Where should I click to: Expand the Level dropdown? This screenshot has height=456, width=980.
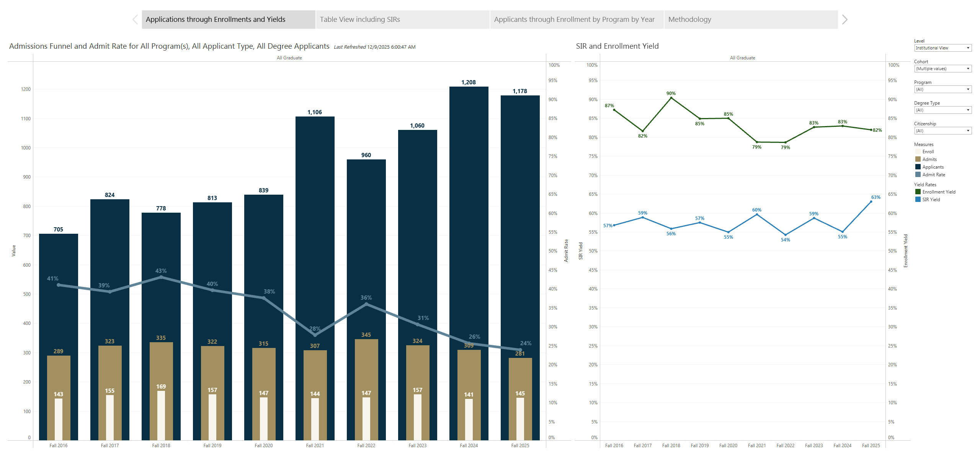pos(942,48)
